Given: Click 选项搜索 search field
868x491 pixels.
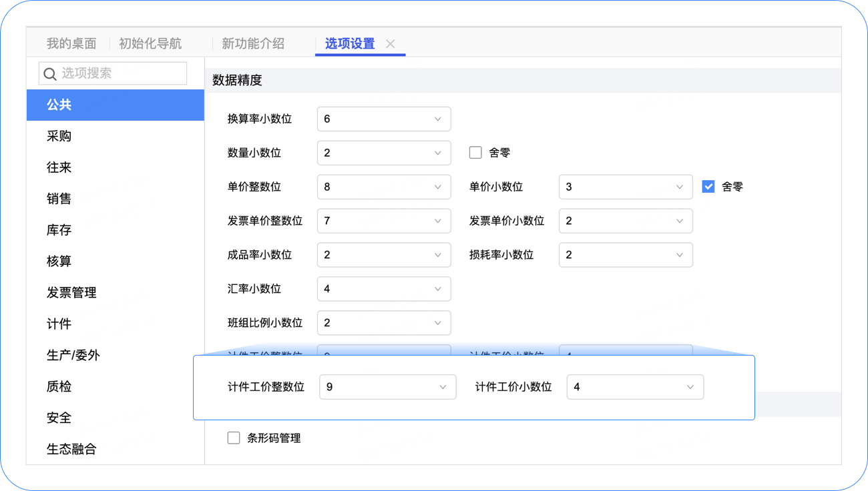Looking at the screenshot, I should tap(120, 73).
